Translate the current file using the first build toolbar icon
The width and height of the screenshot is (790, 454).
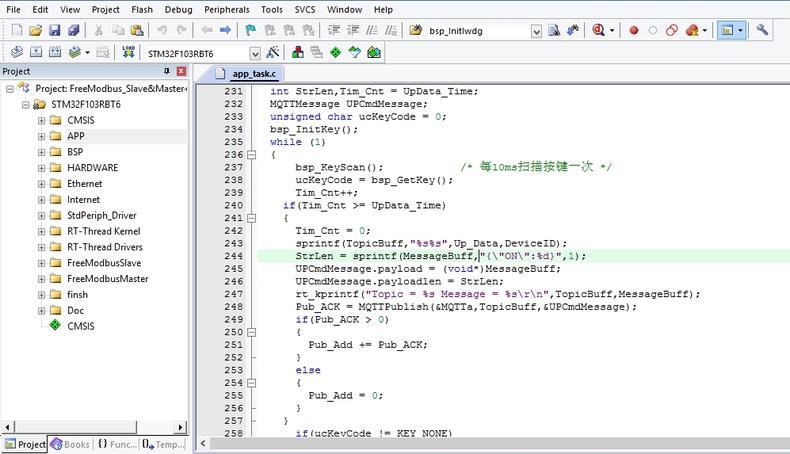pyautogui.click(x=17, y=52)
